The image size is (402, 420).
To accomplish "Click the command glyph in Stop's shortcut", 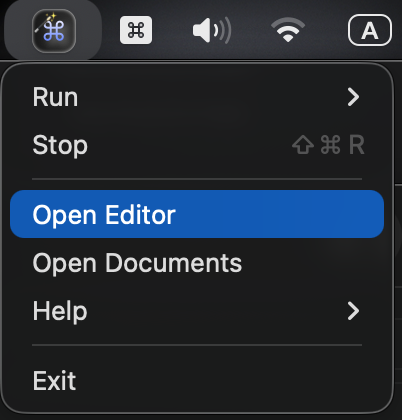I will coord(331,145).
